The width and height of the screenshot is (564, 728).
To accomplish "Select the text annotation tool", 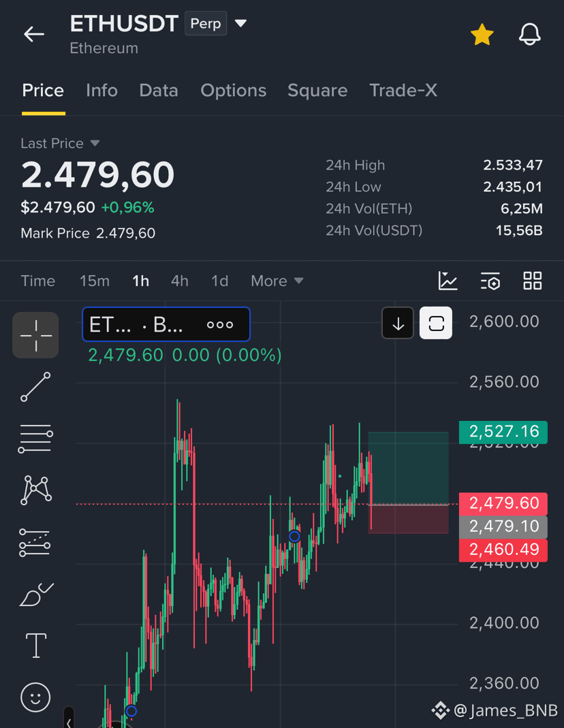I will (x=35, y=646).
